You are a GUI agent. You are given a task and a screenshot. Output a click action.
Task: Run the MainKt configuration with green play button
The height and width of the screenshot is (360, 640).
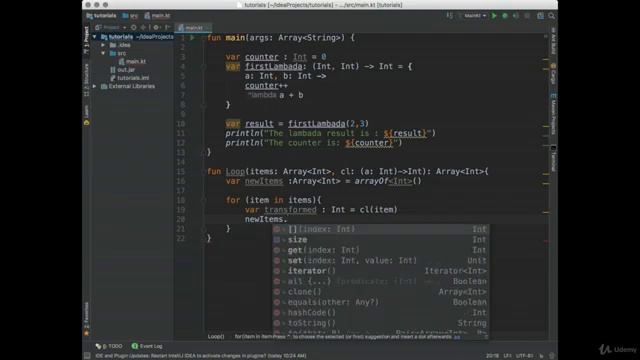coord(494,16)
